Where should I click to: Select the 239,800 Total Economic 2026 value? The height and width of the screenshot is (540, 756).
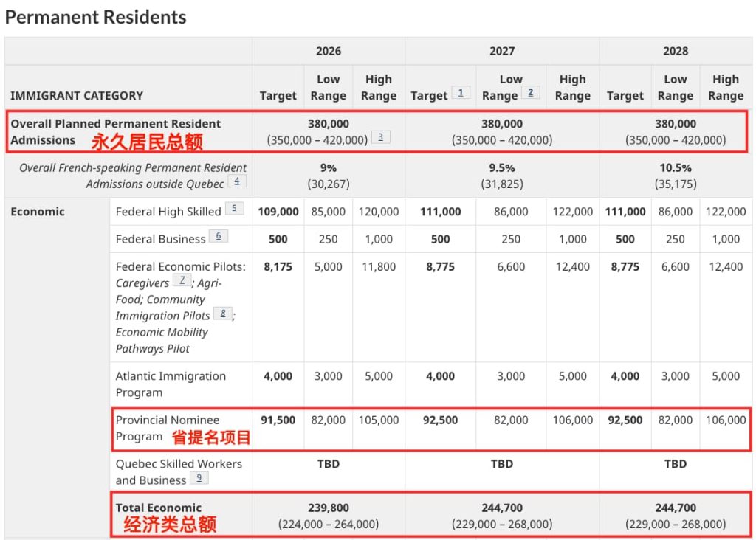point(329,508)
